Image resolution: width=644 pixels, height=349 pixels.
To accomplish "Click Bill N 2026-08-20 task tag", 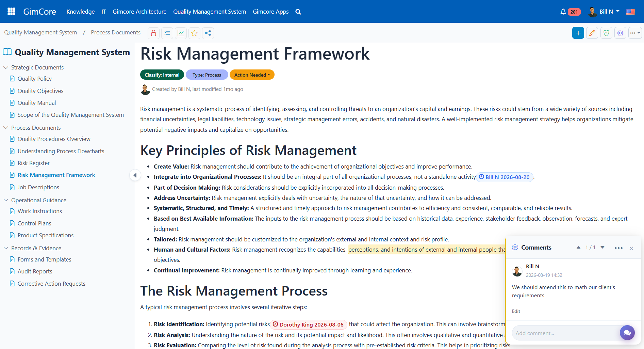I will pyautogui.click(x=505, y=177).
